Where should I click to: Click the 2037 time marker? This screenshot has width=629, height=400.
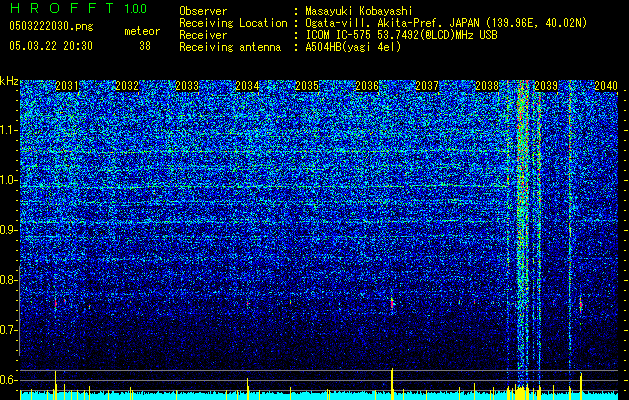point(427,86)
